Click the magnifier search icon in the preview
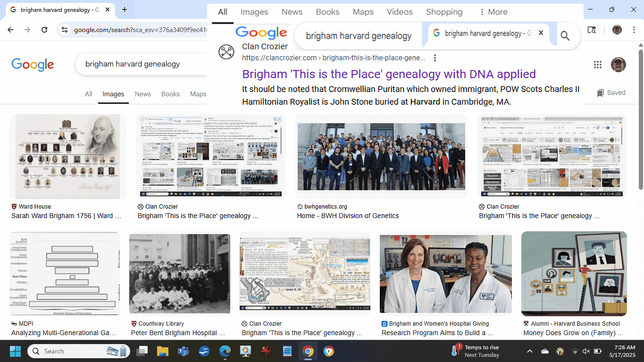This screenshot has height=362, width=644. pos(565,36)
